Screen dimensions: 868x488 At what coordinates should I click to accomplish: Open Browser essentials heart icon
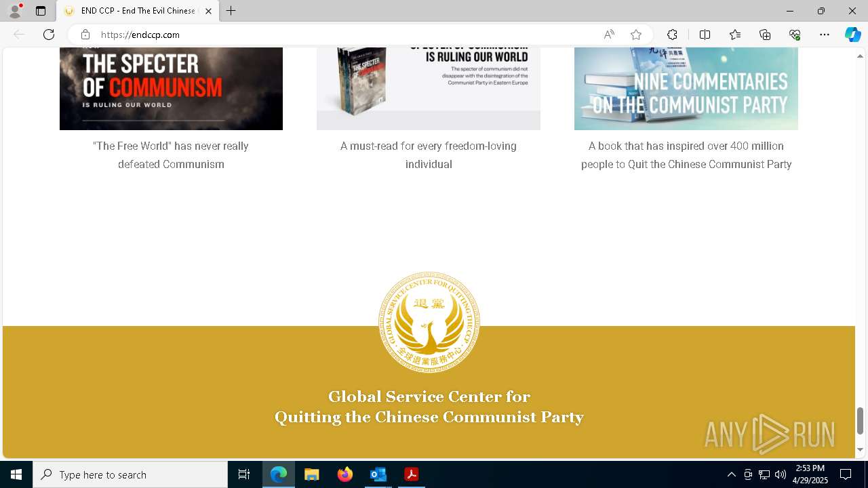click(x=795, y=35)
